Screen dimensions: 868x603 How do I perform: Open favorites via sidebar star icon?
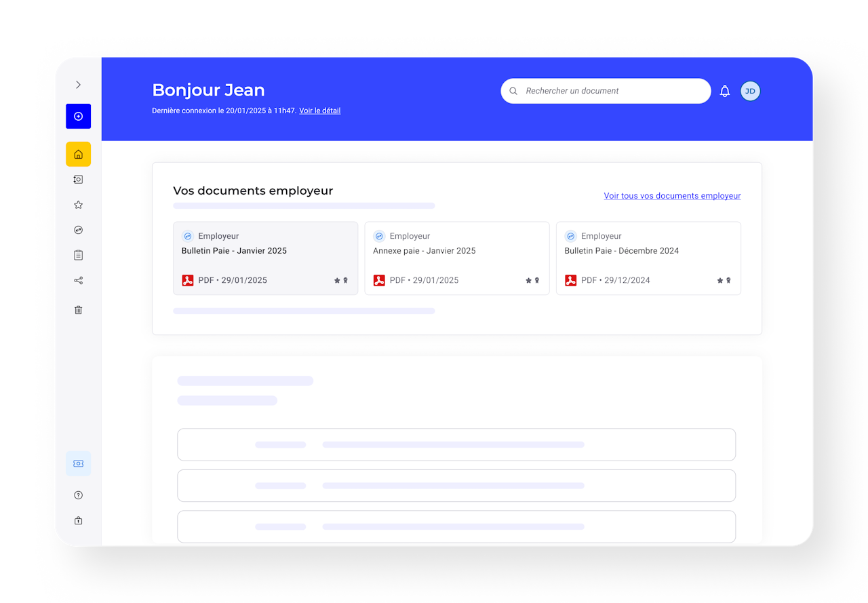coord(78,205)
